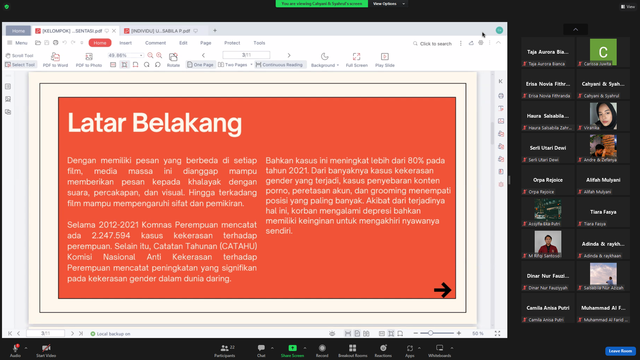Expand the Share Screen options caret

pyautogui.click(x=304, y=348)
